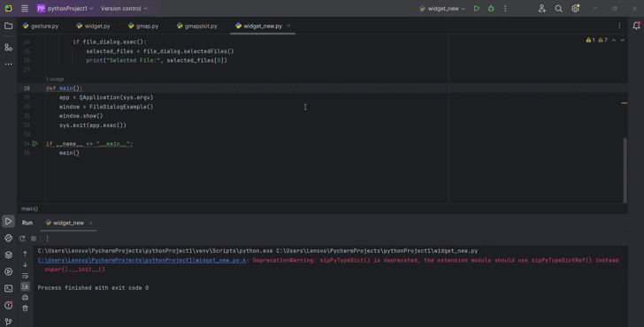Open Run panel more options
Image resolution: width=644 pixels, height=327 pixels.
(x=47, y=239)
